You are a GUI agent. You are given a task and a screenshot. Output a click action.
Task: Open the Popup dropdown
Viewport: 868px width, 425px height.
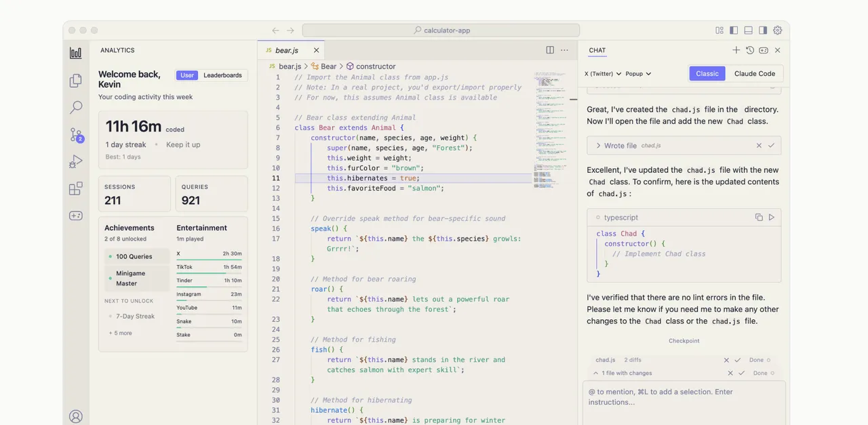pyautogui.click(x=638, y=74)
